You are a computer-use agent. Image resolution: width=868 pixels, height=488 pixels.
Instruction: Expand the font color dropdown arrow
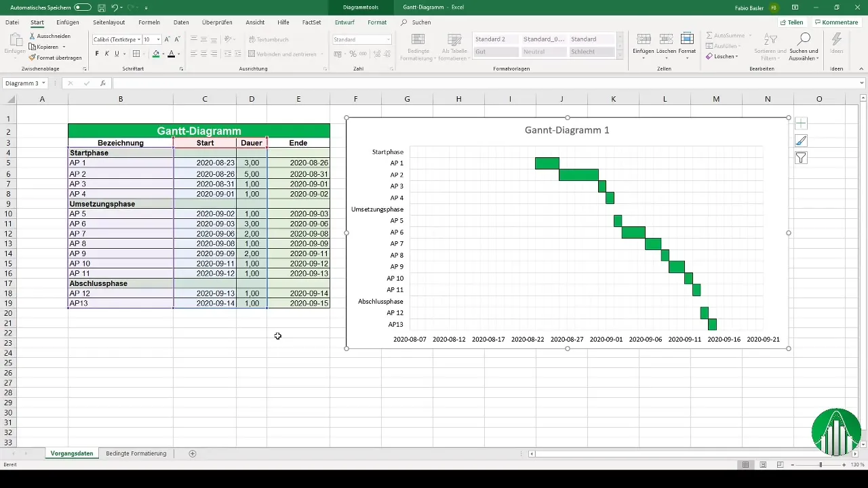click(x=178, y=54)
